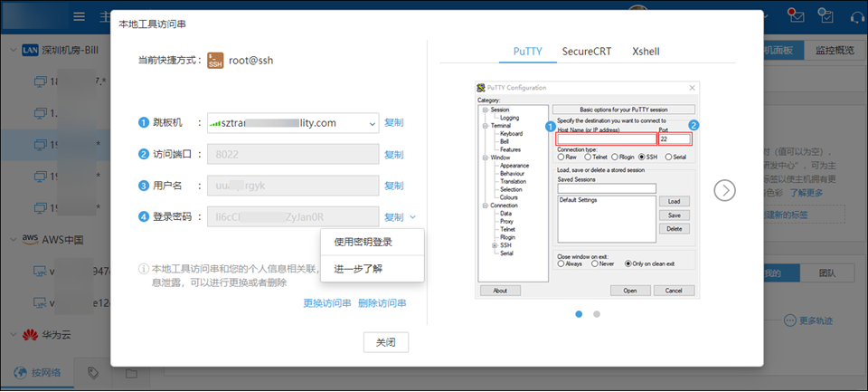Click the globe icon on 按网络 tab
The image size is (868, 392).
[x=20, y=373]
